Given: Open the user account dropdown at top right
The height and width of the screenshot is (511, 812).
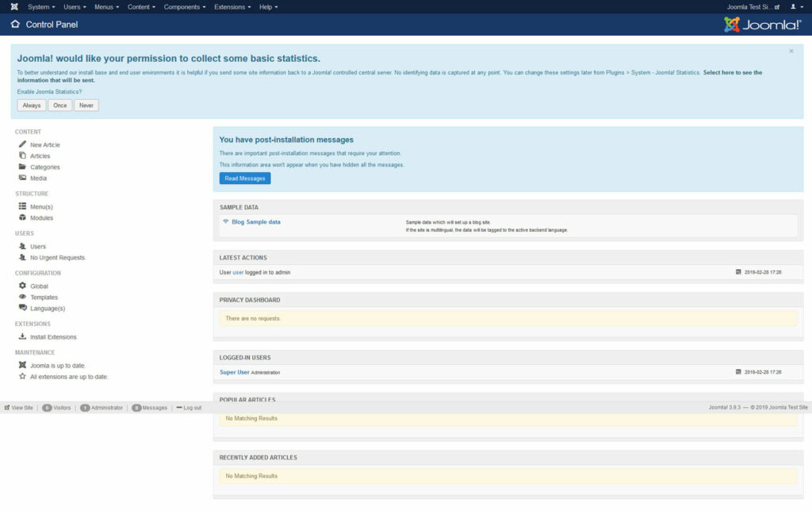Looking at the screenshot, I should click(x=796, y=6).
